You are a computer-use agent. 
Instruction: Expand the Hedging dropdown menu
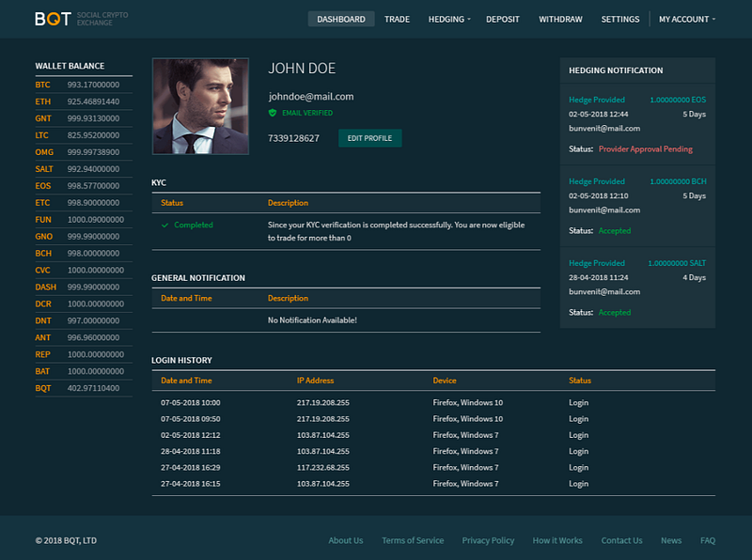pos(449,19)
